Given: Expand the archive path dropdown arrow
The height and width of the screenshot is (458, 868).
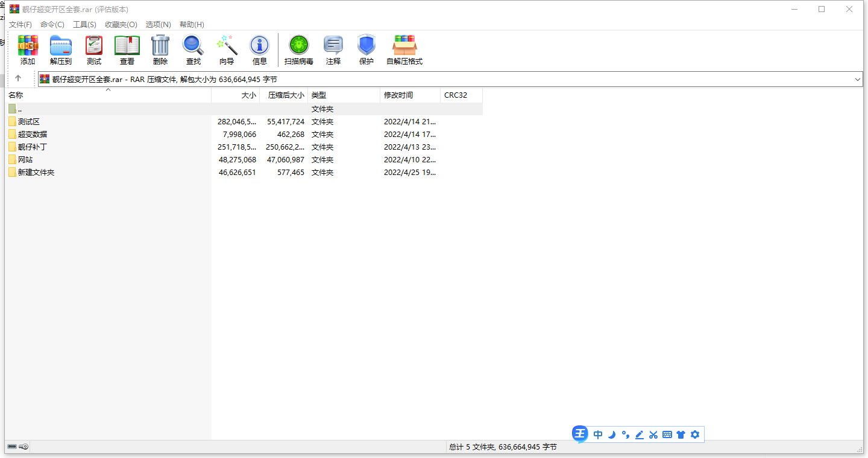Looking at the screenshot, I should point(858,80).
